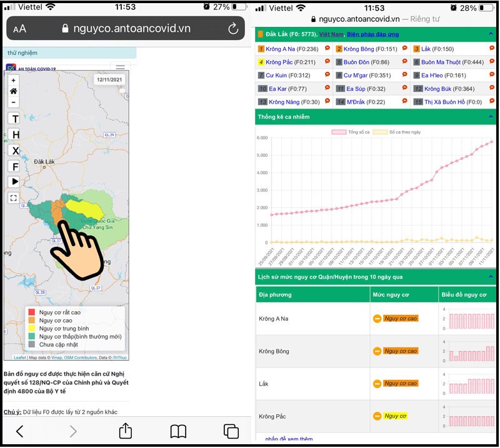Screen dimensions: 500x448
Task: Tap the comment icon next to Cư Kuin
Action: pyautogui.click(x=327, y=74)
